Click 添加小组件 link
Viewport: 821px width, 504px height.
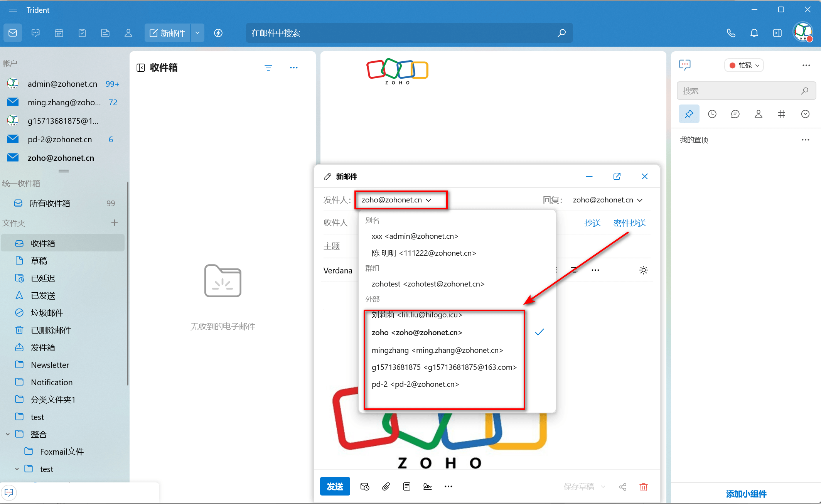[x=746, y=494]
